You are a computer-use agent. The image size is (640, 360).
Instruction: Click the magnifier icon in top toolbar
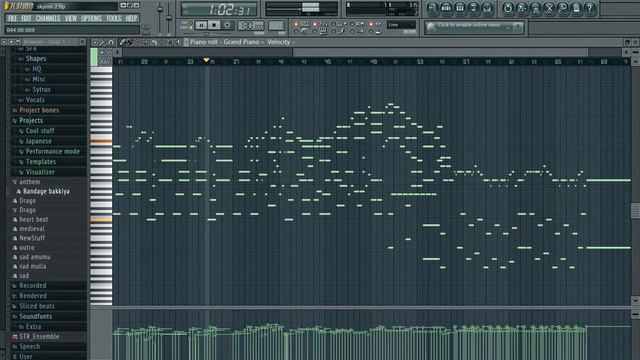tap(562, 8)
